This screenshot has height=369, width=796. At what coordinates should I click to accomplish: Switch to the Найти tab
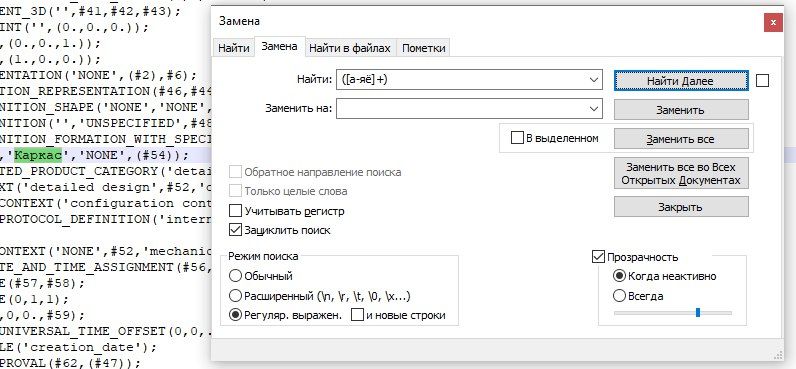click(234, 48)
